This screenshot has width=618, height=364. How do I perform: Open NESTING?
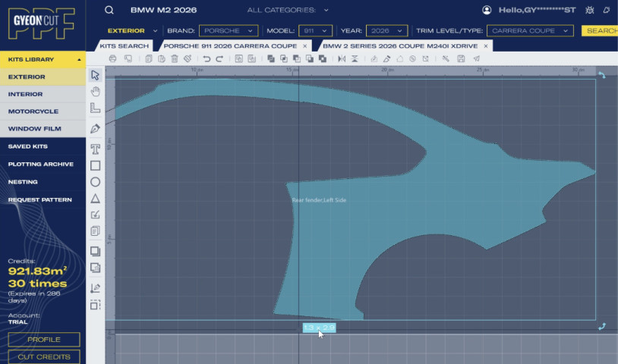23,182
